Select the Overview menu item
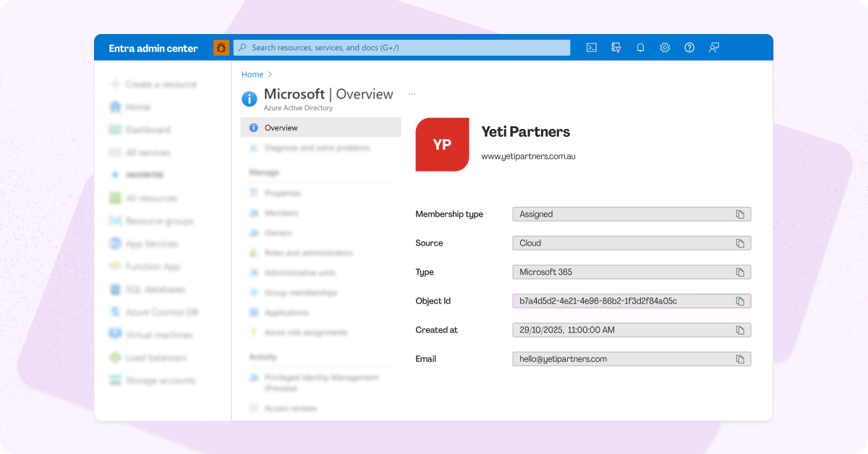Screen dimensions: 868x454 (x=281, y=128)
